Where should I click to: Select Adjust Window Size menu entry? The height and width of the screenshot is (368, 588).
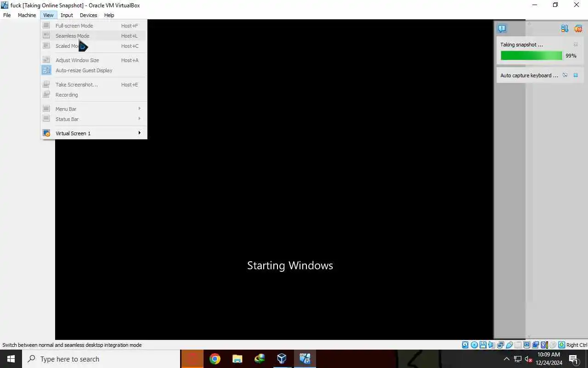point(94,60)
